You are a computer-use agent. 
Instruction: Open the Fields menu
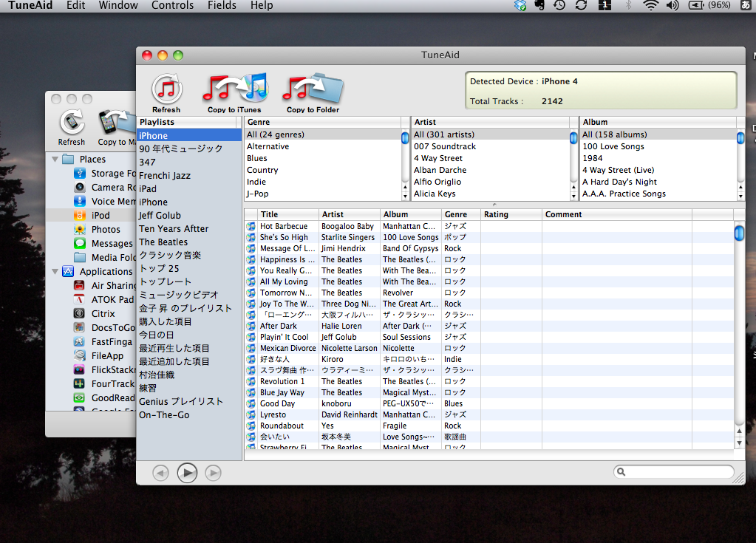click(222, 5)
